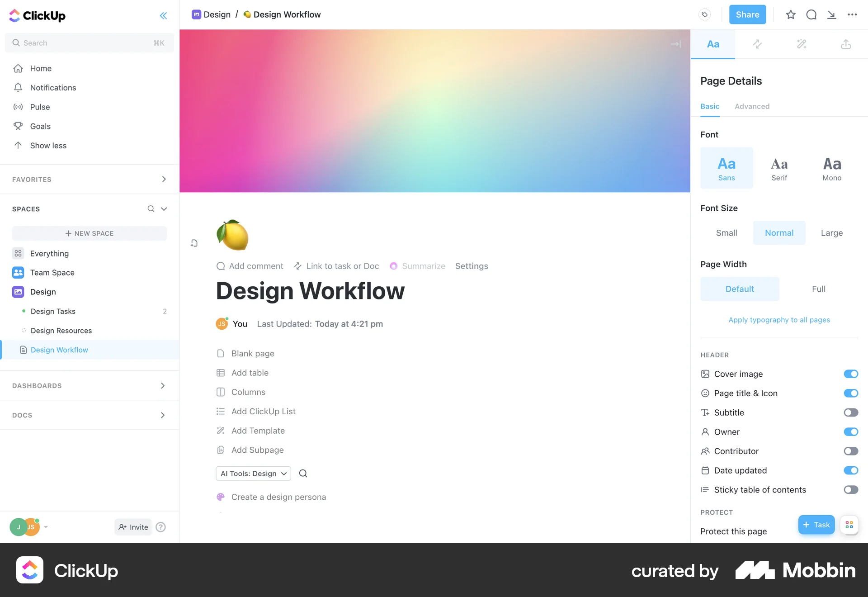Screen dimensions: 868x597
Task: Open Design from the breadcrumb
Action: coord(217,14)
